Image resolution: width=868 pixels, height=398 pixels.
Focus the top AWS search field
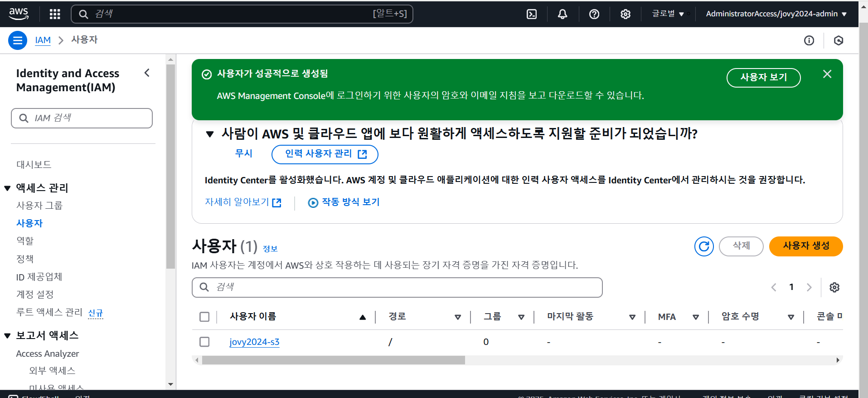click(242, 14)
